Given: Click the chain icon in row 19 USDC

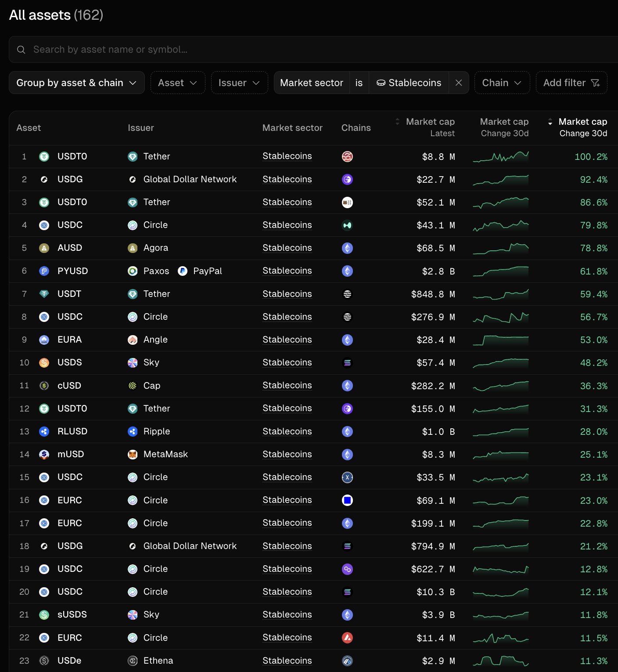Looking at the screenshot, I should (x=348, y=569).
